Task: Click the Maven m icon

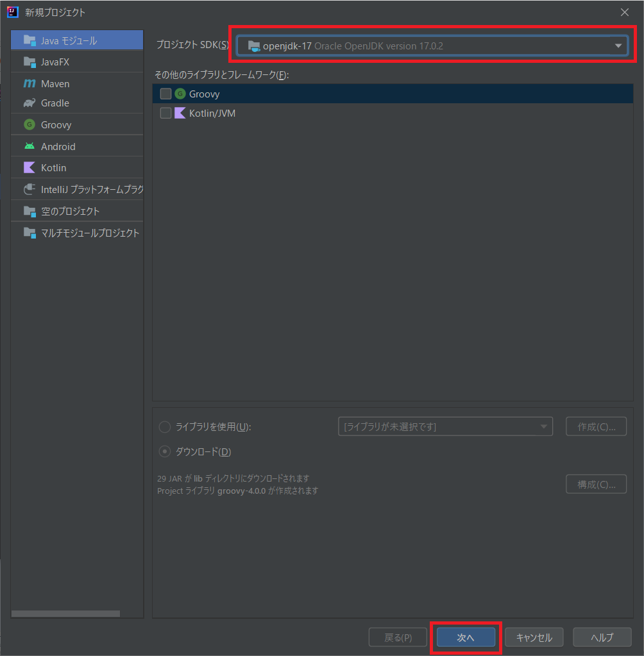Action: pyautogui.click(x=30, y=83)
